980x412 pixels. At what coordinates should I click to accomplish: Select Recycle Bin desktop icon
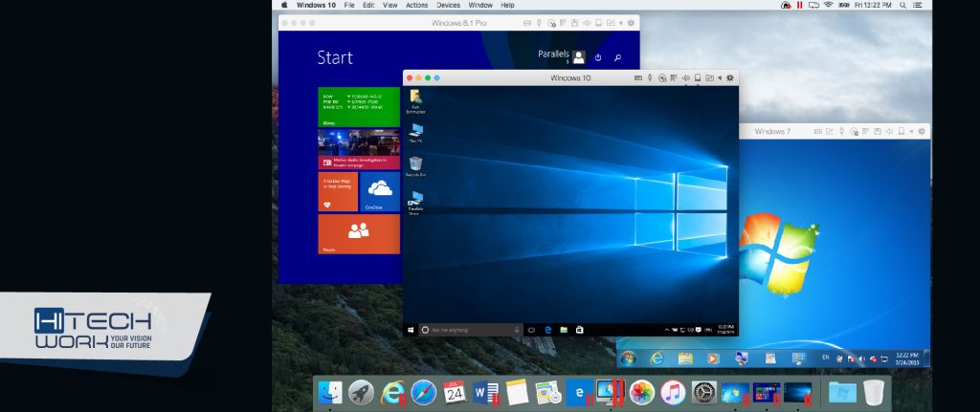[415, 166]
